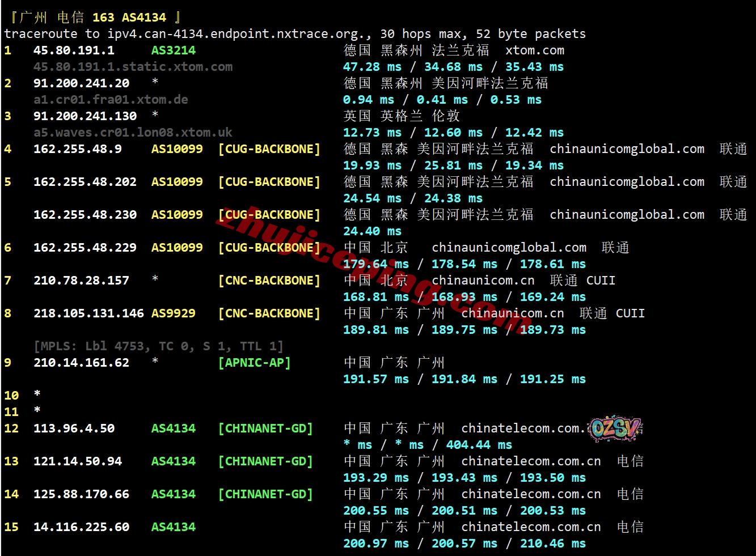Click the AS3214 label
Viewport: 756px width, 556px height.
[x=173, y=50]
